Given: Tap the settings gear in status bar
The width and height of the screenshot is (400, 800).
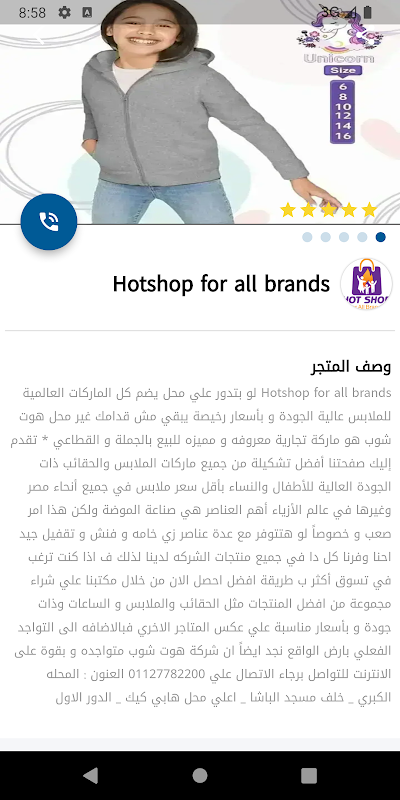Looking at the screenshot, I should 64,12.
